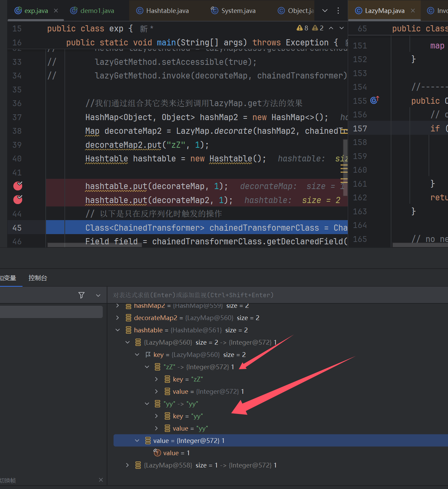Collapse the LazyMap@560 entry node
The height and width of the screenshot is (489, 448).
coord(128,342)
